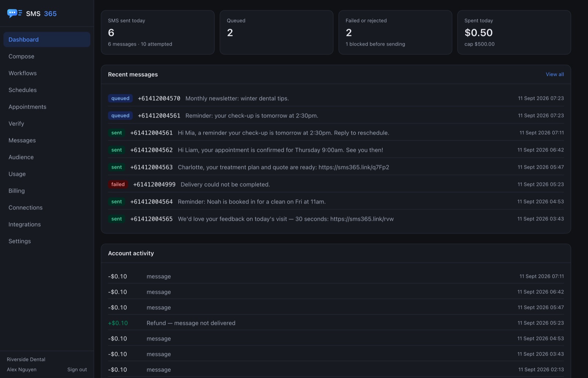This screenshot has width=588, height=378.
Task: Open Charlotte's treatment plan message
Action: coord(283,167)
